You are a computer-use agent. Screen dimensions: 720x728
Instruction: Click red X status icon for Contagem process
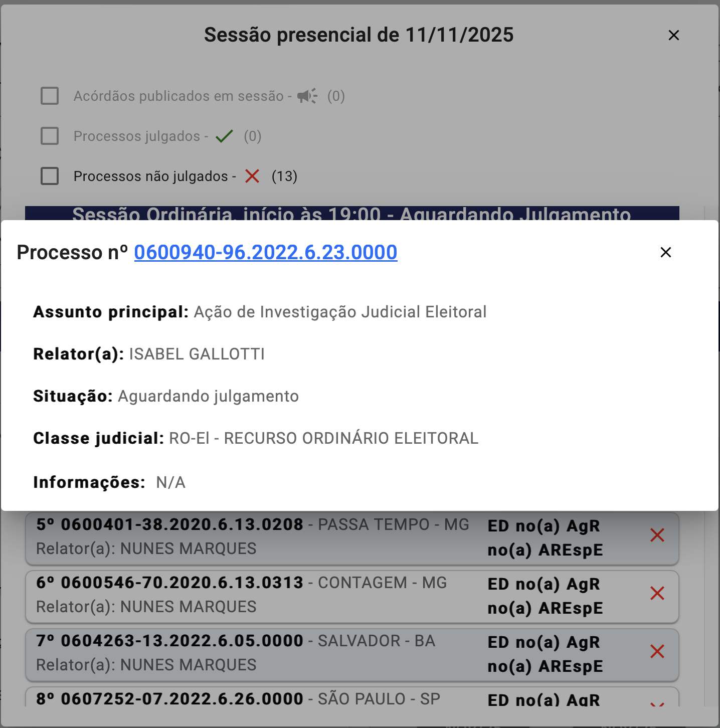tap(657, 594)
